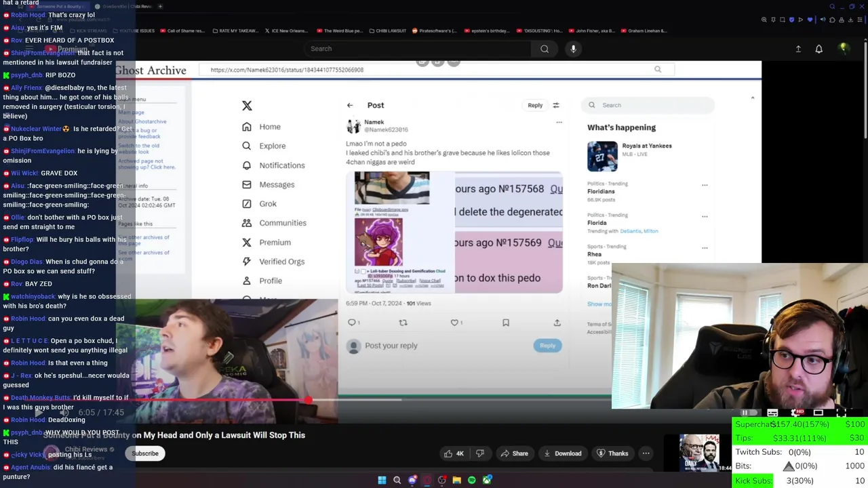Click the reply comment icon under post
Image resolution: width=868 pixels, height=488 pixels.
coord(353,323)
